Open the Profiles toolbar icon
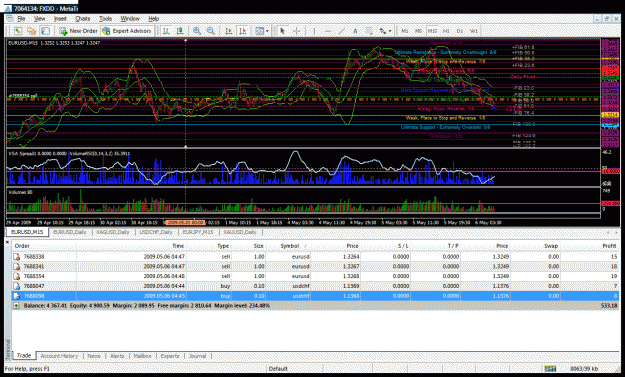625x377 pixels. [x=31, y=31]
